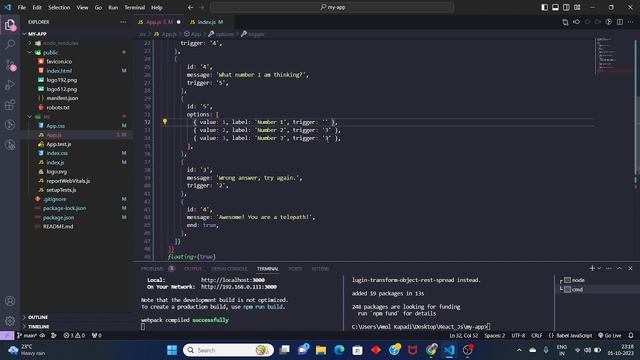Toggle the bottom panel layout

pos(556,7)
